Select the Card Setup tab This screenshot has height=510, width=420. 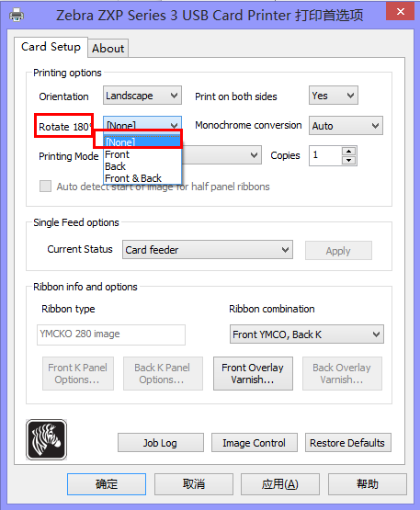pyautogui.click(x=51, y=47)
